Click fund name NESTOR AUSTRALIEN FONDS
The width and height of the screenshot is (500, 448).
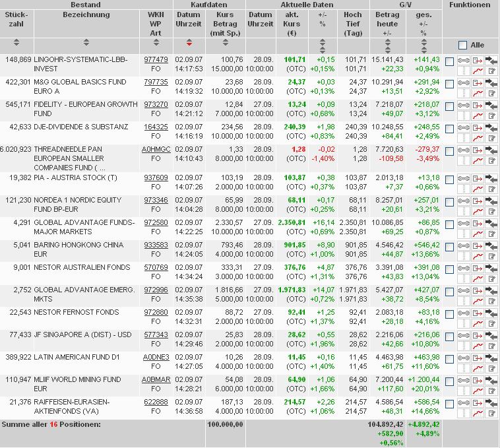(82, 267)
